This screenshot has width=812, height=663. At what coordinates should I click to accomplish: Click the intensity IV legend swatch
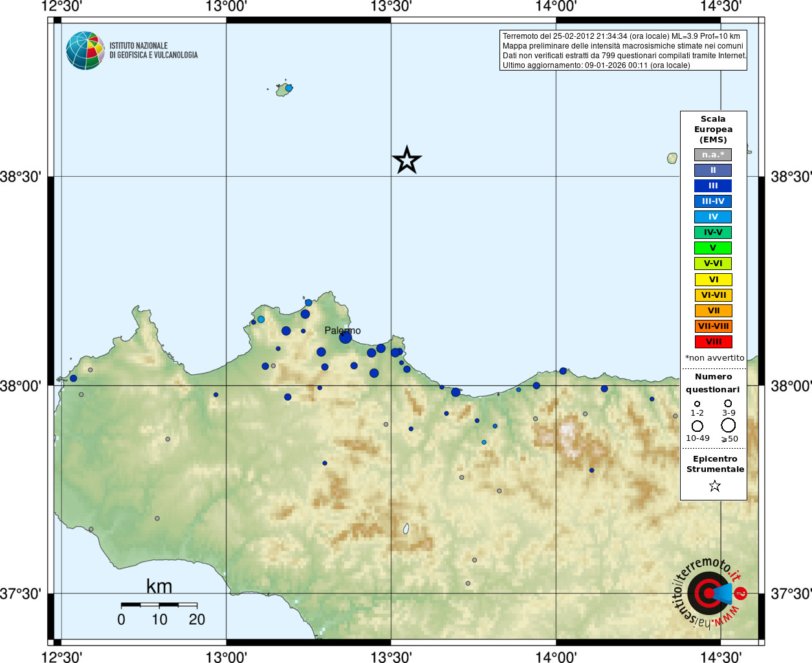click(x=713, y=217)
